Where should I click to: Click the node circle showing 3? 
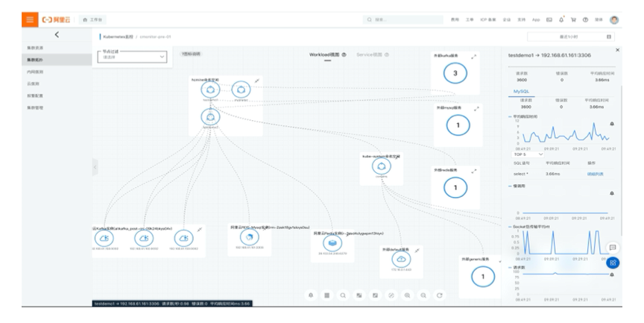(455, 73)
